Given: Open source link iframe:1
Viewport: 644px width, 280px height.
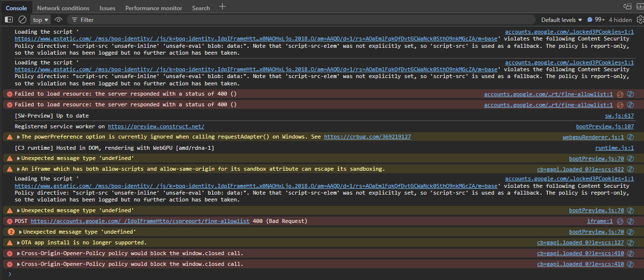Looking at the screenshot, I should point(600,221).
